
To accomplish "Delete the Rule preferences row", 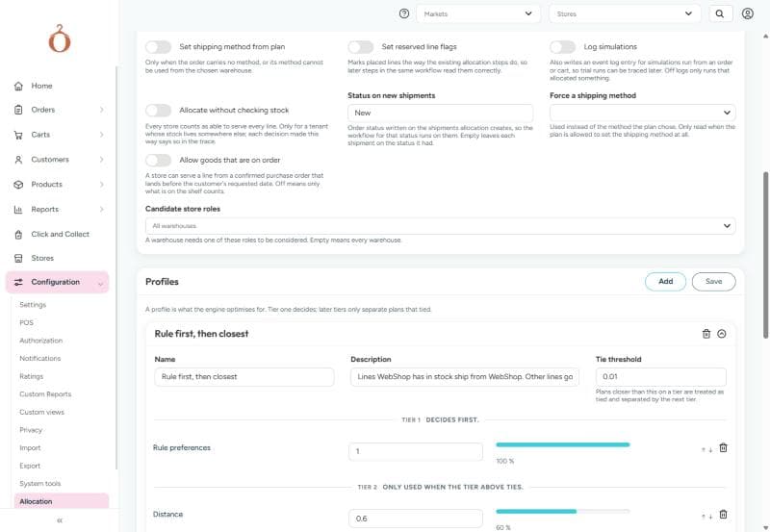I will (724, 447).
